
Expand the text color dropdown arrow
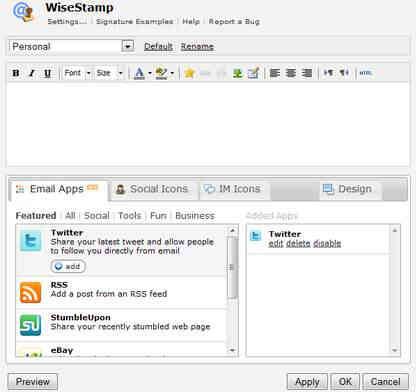pyautogui.click(x=150, y=73)
